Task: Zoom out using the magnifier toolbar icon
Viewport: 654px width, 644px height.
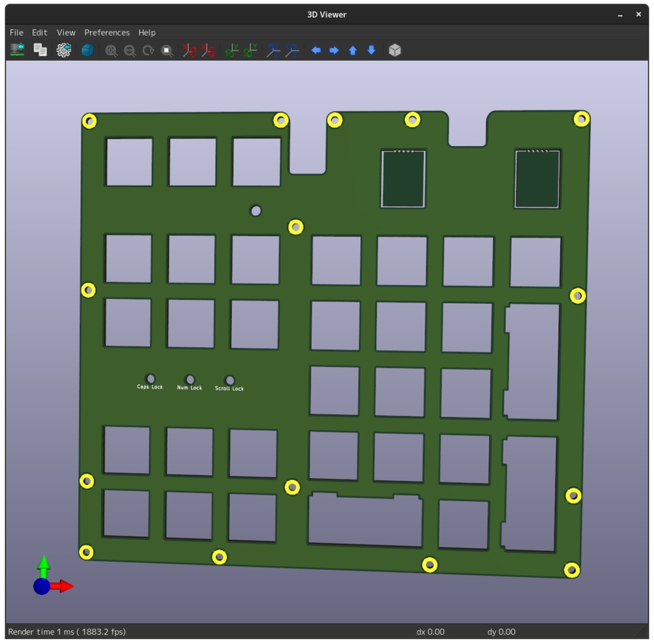Action: click(130, 50)
